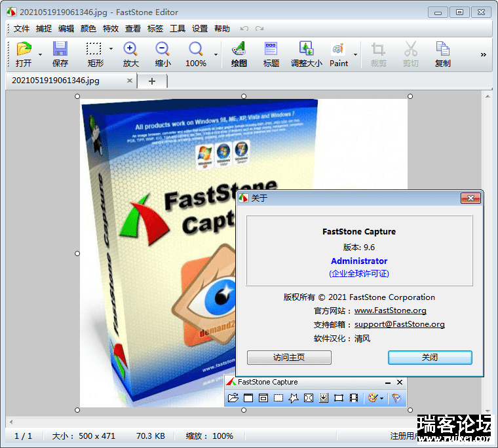Screen dimensions: 498x448
Task: Expand output destination arrow in Capture panel
Action: 382,398
